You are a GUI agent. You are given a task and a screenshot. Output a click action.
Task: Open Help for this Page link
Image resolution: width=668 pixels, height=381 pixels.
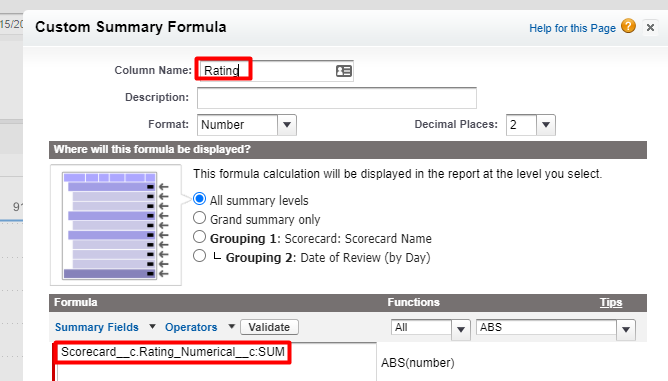[572, 28]
